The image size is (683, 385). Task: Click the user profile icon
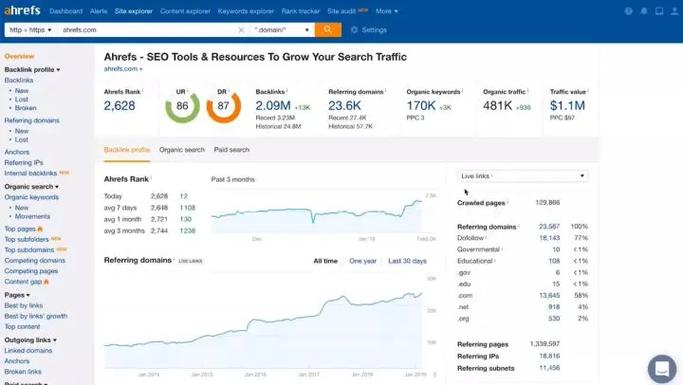tap(674, 11)
